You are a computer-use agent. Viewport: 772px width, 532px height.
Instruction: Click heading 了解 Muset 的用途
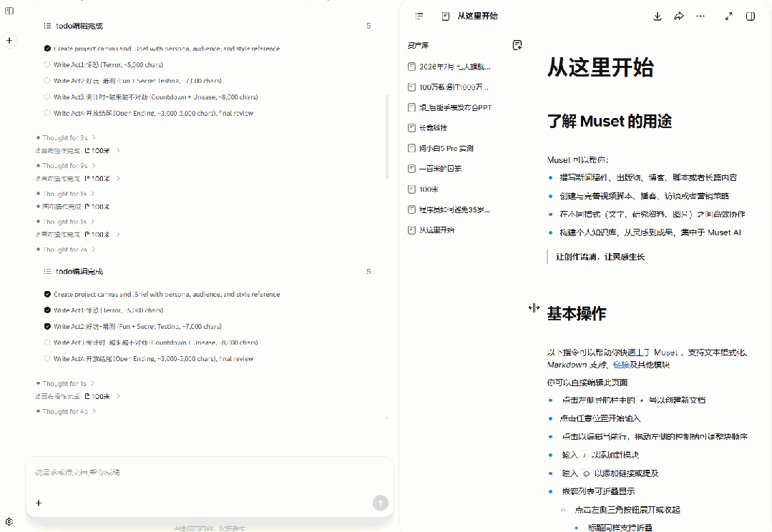click(610, 121)
